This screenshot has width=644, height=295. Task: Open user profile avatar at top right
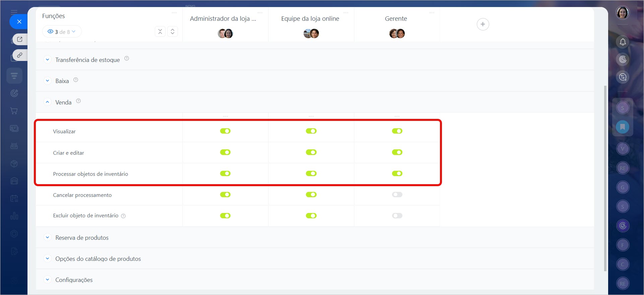[x=623, y=13]
